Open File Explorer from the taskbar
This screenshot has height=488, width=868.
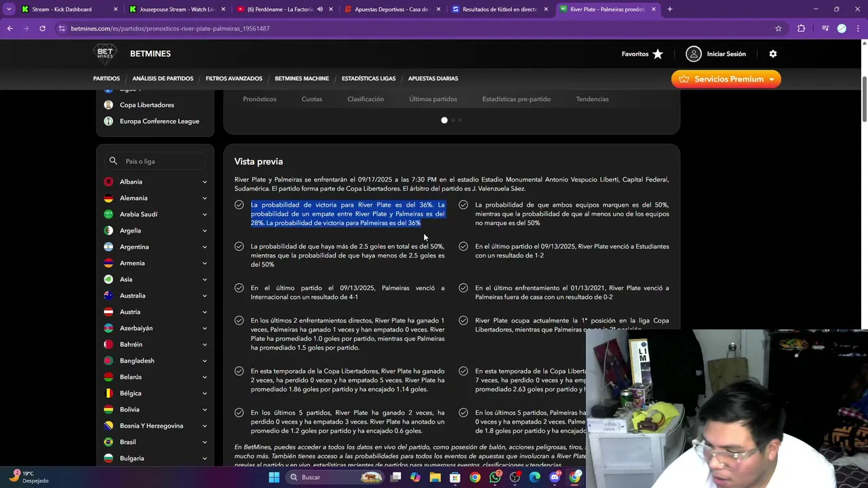pyautogui.click(x=435, y=477)
